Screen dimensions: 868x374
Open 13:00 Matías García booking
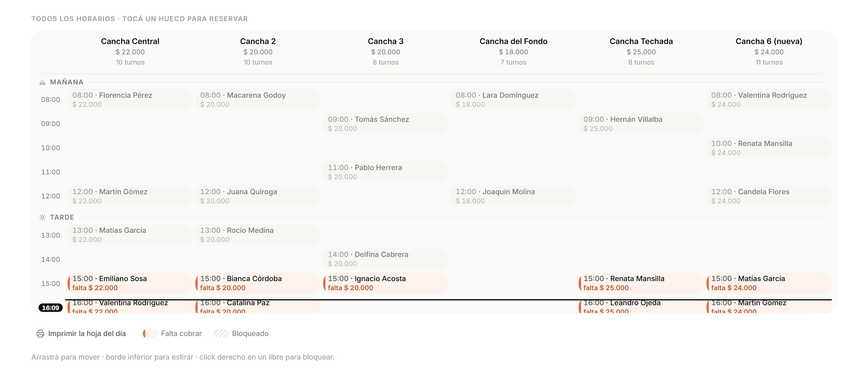(130, 235)
